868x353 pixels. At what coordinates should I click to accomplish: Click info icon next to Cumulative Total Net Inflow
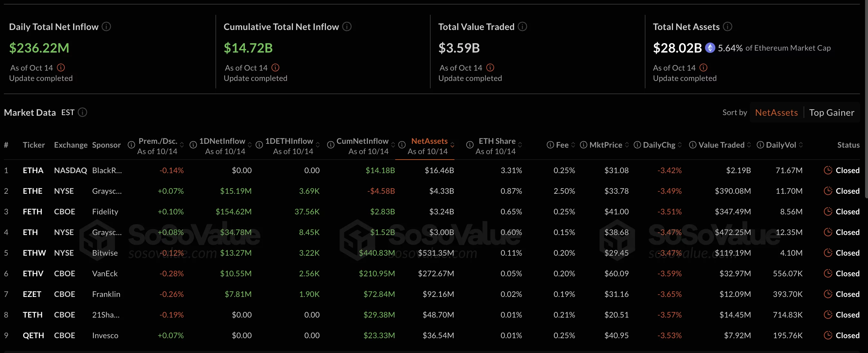(347, 27)
